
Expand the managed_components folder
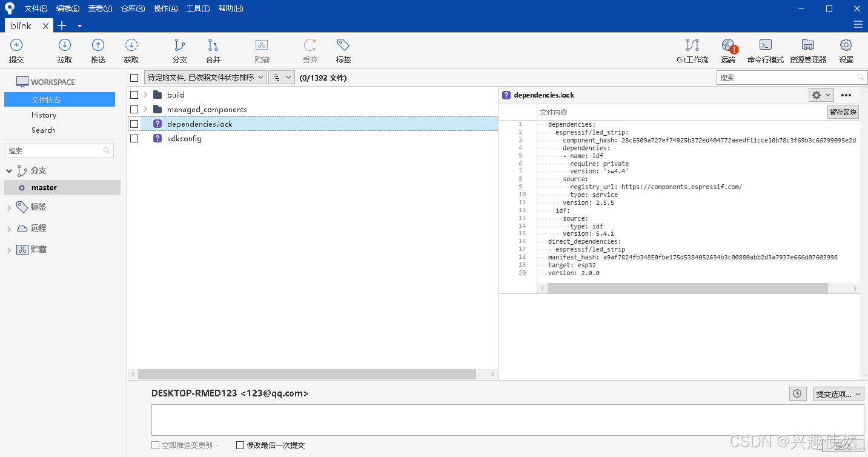[x=145, y=109]
